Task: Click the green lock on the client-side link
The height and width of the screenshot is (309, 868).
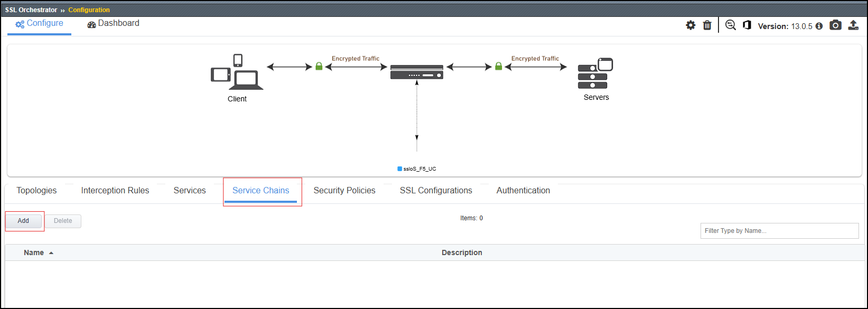Action: (319, 67)
